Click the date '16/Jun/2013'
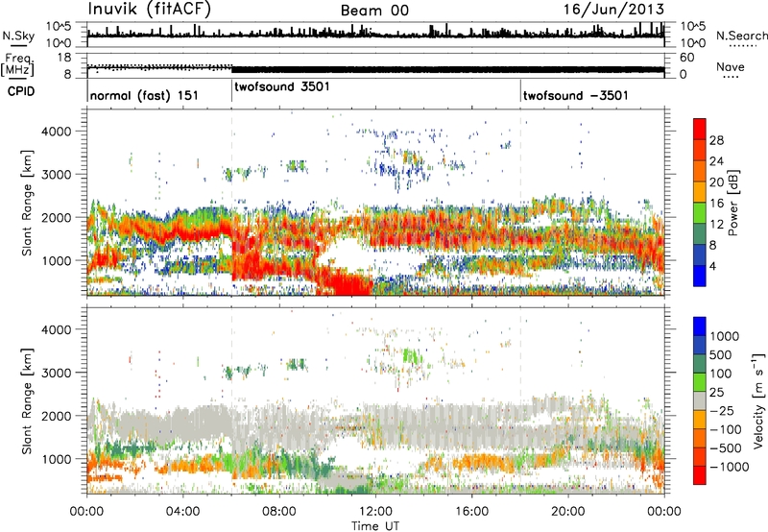Image resolution: width=768 pixels, height=532 pixels. [613, 10]
